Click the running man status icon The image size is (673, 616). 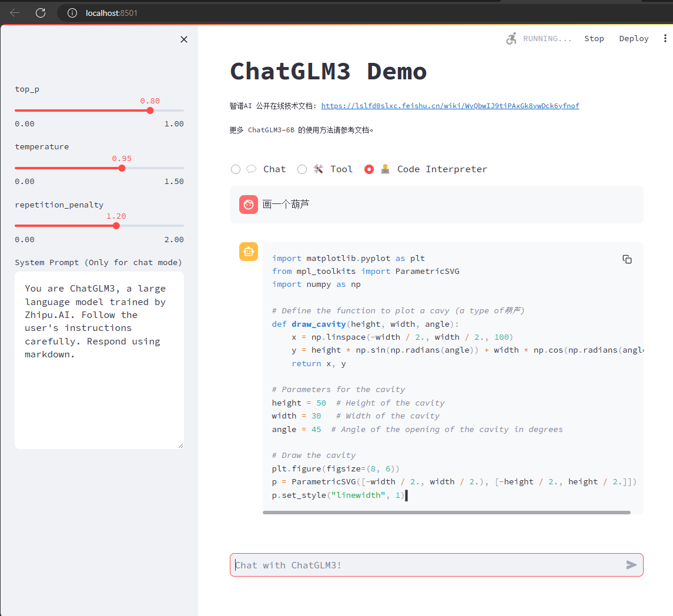coord(511,39)
